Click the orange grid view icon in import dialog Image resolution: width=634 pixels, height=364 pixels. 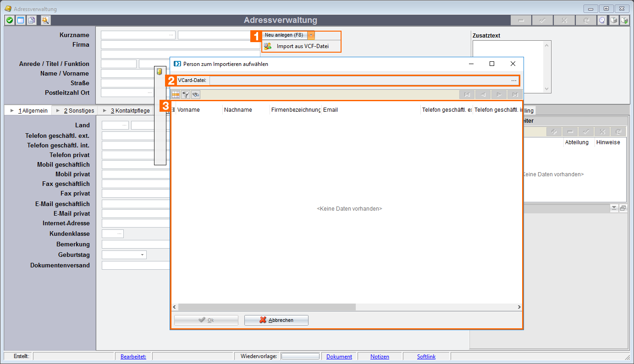(x=176, y=95)
